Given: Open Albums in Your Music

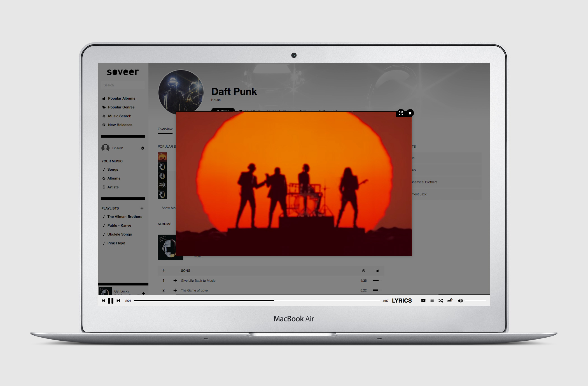Looking at the screenshot, I should [114, 178].
